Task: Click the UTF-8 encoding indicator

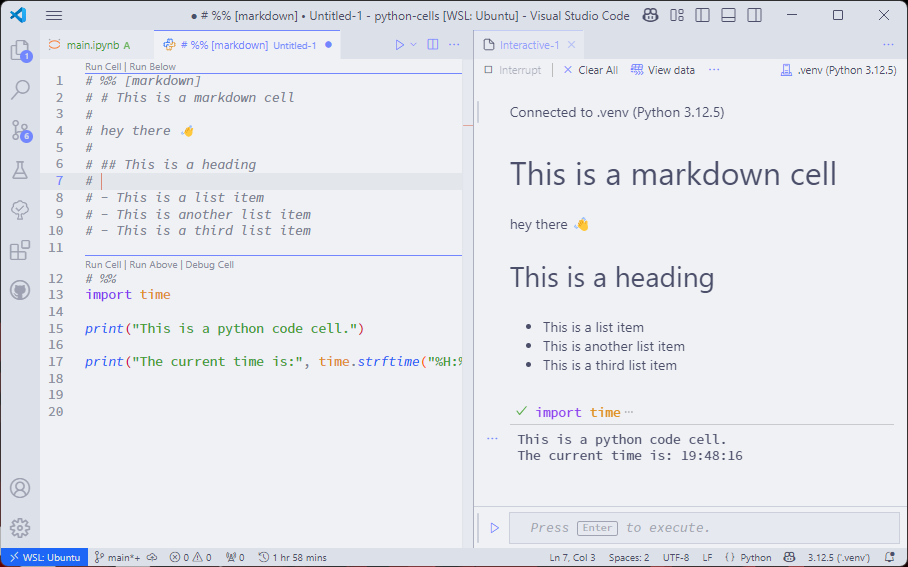Action: 676,558
